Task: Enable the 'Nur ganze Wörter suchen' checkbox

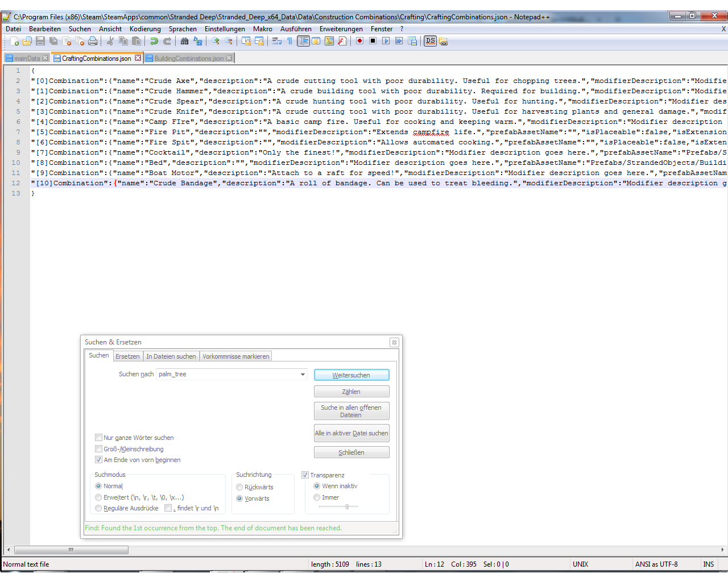Action: 98,438
